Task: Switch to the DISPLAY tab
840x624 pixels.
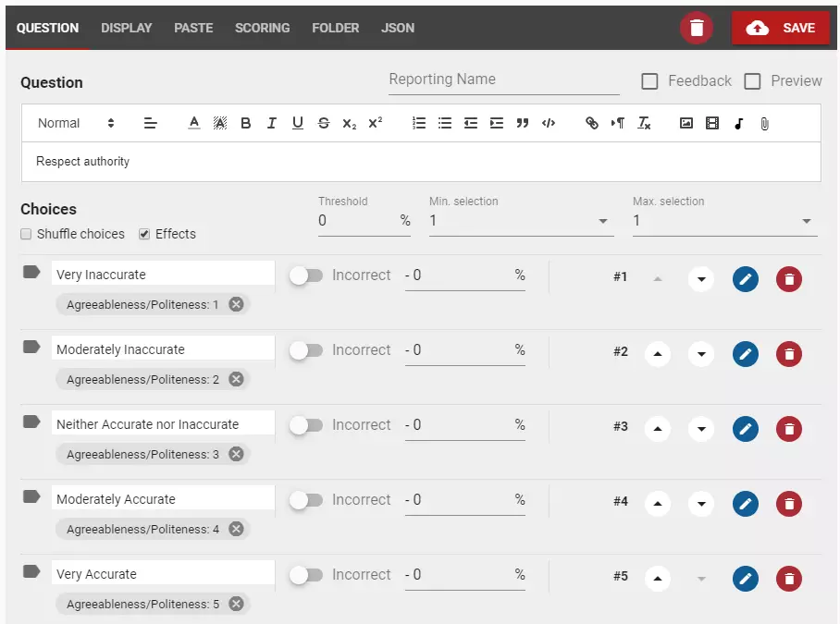Action: click(127, 28)
